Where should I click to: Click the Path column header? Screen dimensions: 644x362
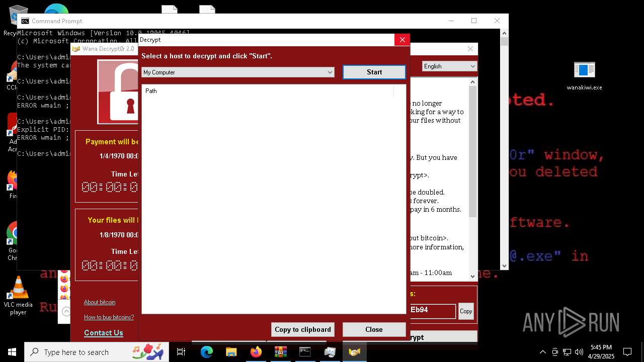coord(268,91)
